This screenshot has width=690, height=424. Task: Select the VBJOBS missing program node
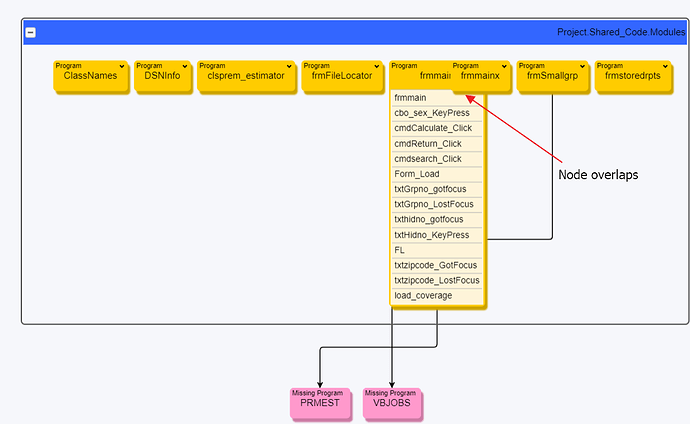(392, 402)
